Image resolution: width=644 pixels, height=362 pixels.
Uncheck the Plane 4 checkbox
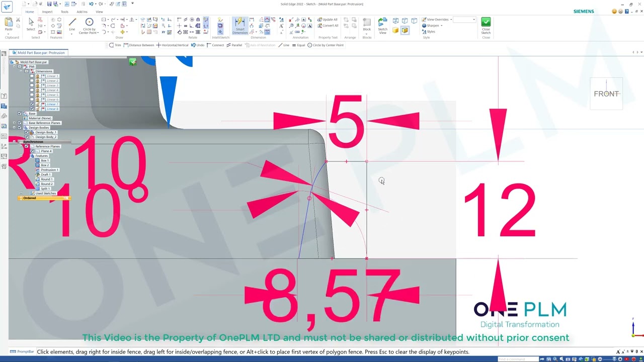(32, 151)
